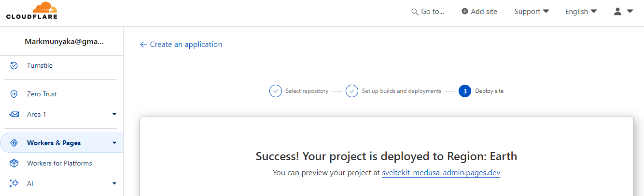
Task: Open the Support dropdown
Action: coord(532,12)
